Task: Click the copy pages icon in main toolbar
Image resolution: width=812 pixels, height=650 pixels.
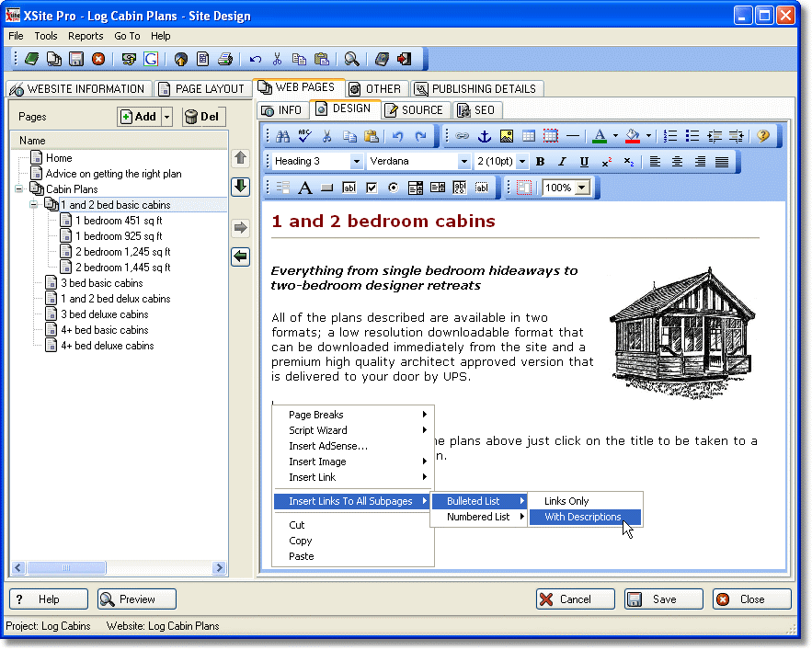Action: coord(54,59)
